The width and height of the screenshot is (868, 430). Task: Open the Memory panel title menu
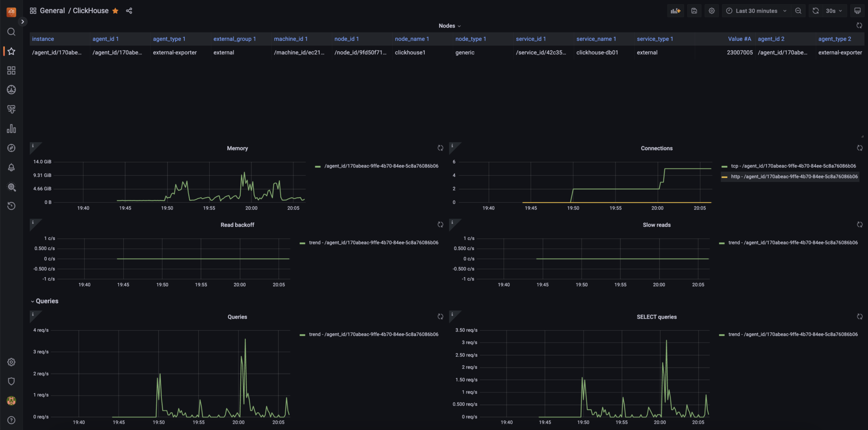pyautogui.click(x=237, y=148)
